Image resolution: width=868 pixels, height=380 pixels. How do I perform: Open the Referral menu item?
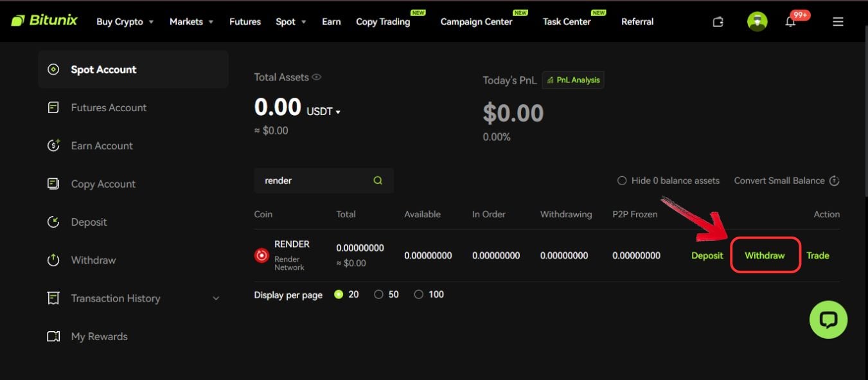tap(637, 22)
